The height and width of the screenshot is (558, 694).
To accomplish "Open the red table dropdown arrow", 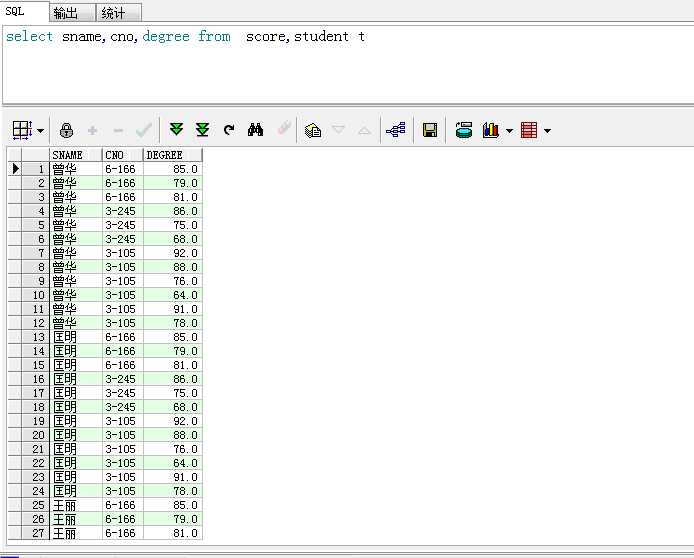I will [x=547, y=131].
